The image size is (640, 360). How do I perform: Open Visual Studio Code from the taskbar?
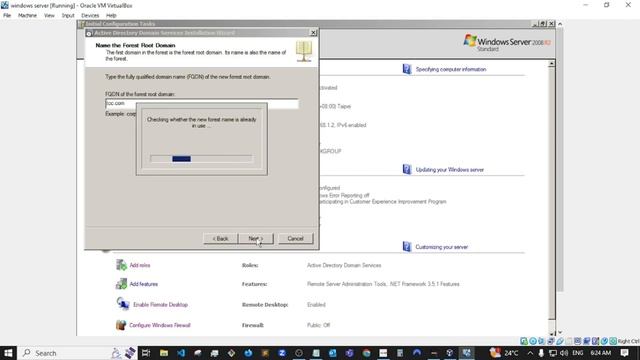click(181, 353)
